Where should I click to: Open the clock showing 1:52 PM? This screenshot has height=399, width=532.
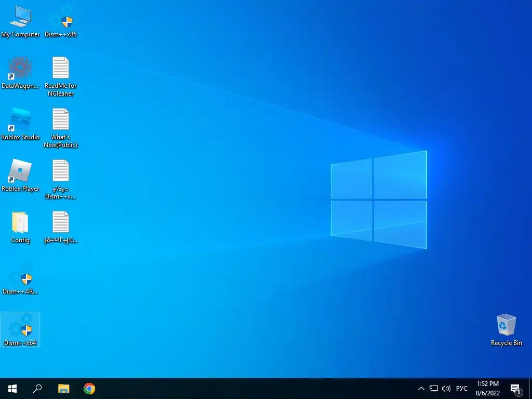click(487, 389)
